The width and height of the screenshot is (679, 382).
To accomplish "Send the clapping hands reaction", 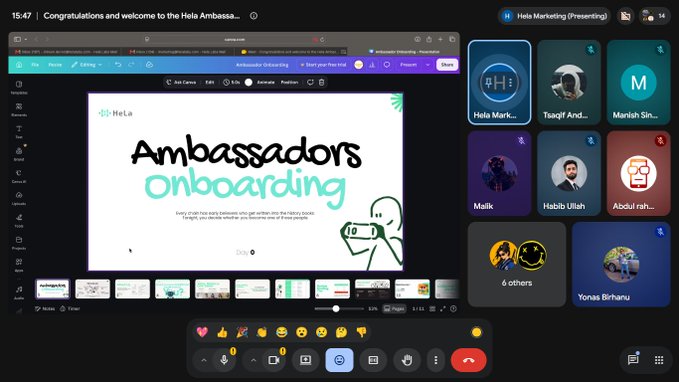I will (x=262, y=332).
